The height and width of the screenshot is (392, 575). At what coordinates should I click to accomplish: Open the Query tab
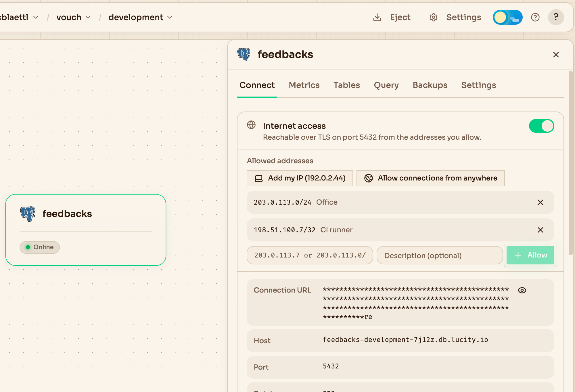click(x=386, y=85)
